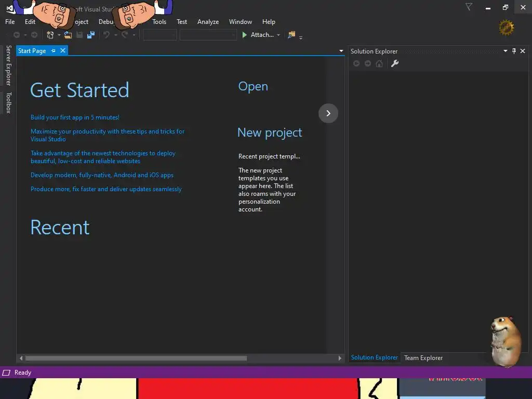532x399 pixels.
Task: Click the Solution Explorer Forward icon
Action: (x=368, y=63)
